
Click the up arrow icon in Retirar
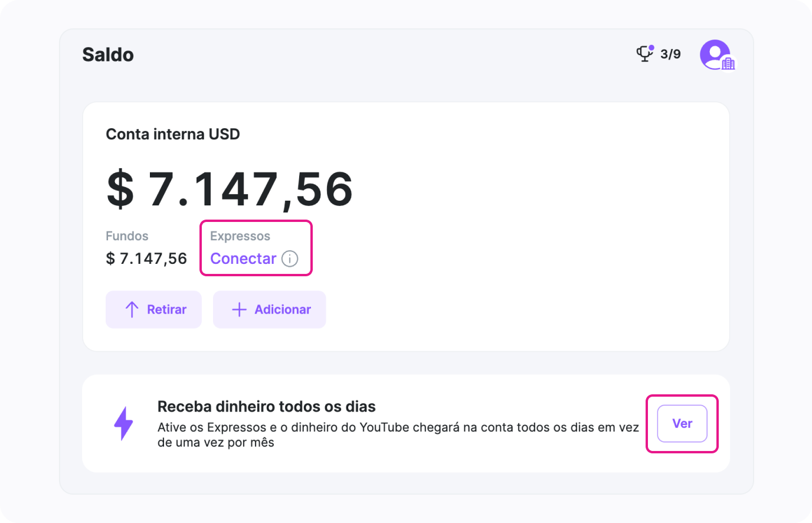pos(132,309)
